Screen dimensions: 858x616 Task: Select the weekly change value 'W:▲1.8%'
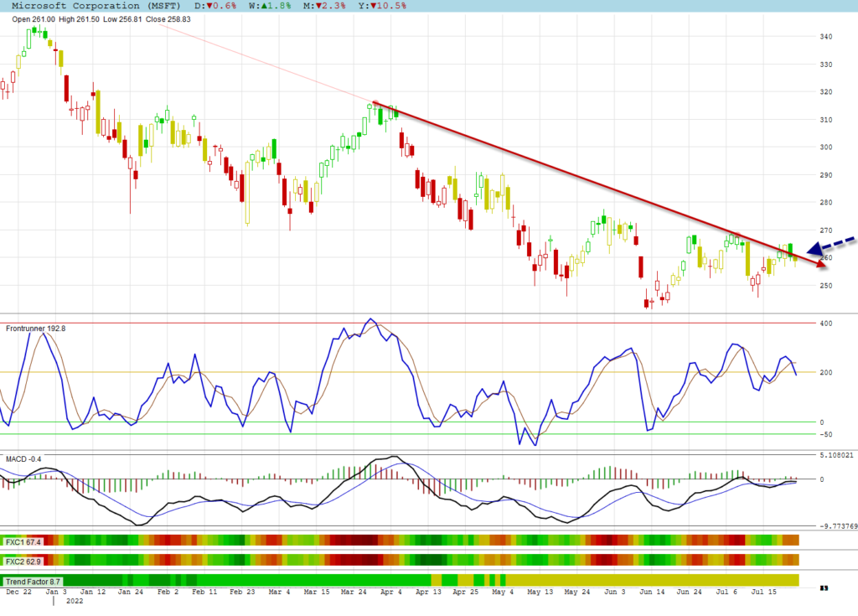pos(270,6)
